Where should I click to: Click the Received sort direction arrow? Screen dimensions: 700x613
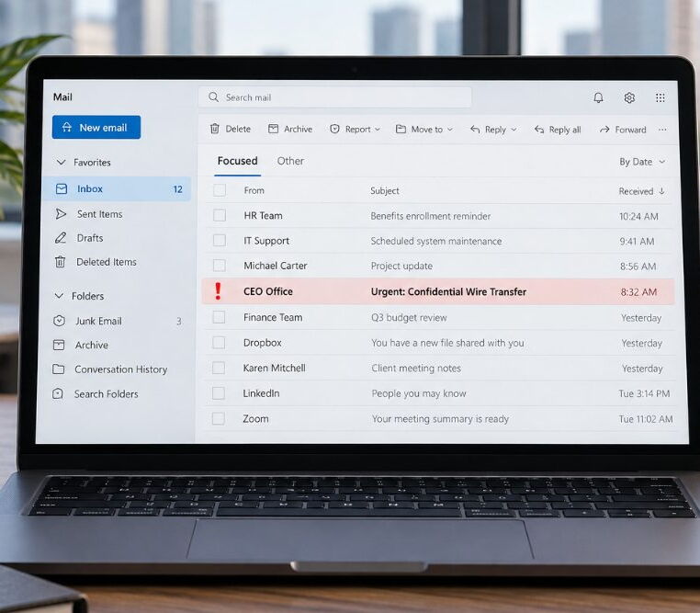(x=661, y=191)
